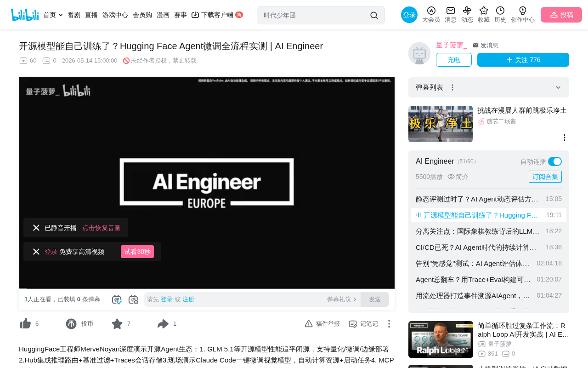The height and width of the screenshot is (368, 588).
Task: Click 点击恢复音量 to unmute
Action: point(102,228)
